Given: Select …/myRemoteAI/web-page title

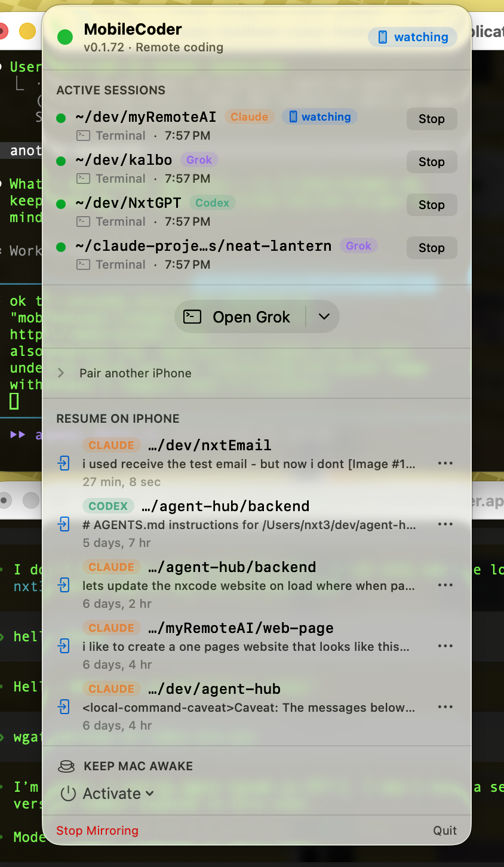Looking at the screenshot, I should coord(241,628).
